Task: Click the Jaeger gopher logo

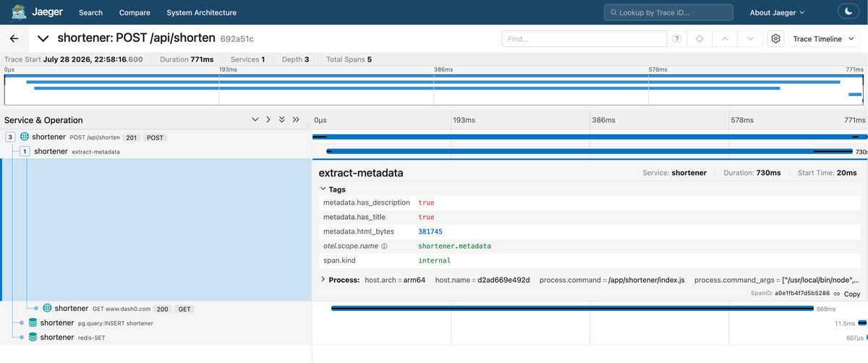Action: coord(17,12)
